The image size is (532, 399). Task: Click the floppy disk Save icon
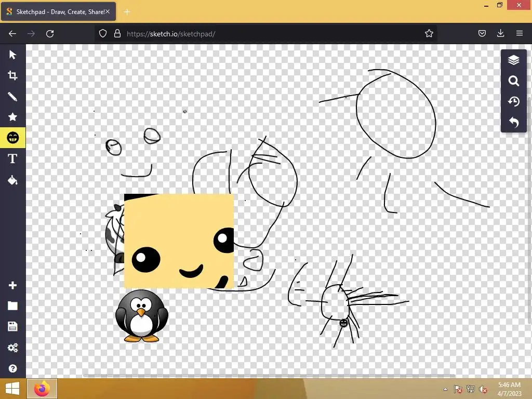(12, 326)
